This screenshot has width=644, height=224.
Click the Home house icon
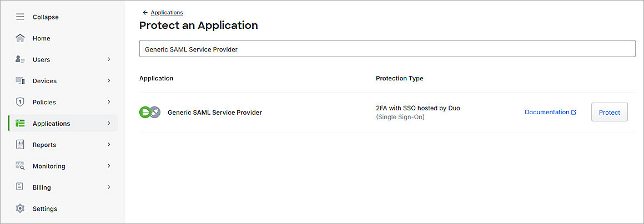(20, 38)
